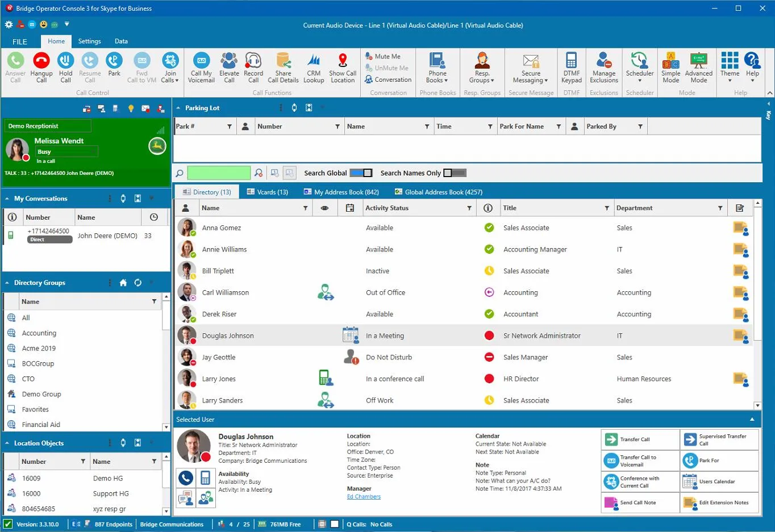775x532 pixels.
Task: Open the Activity Status column filter
Action: 469,208
